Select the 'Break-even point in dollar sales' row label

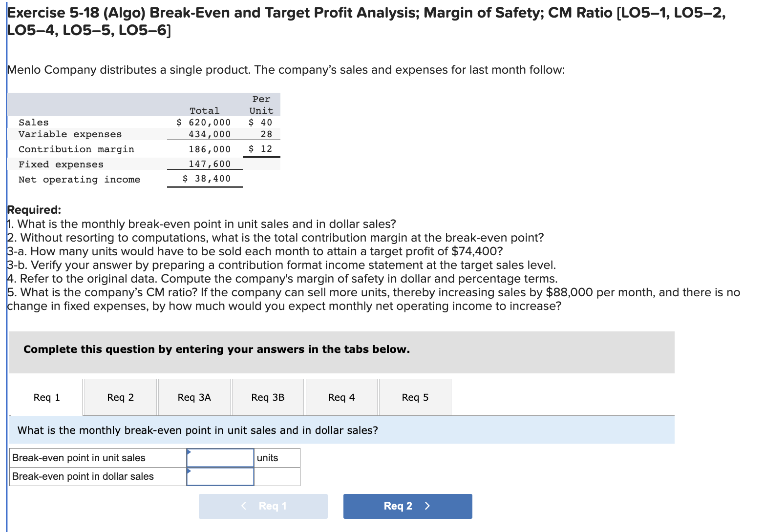pos(83,476)
